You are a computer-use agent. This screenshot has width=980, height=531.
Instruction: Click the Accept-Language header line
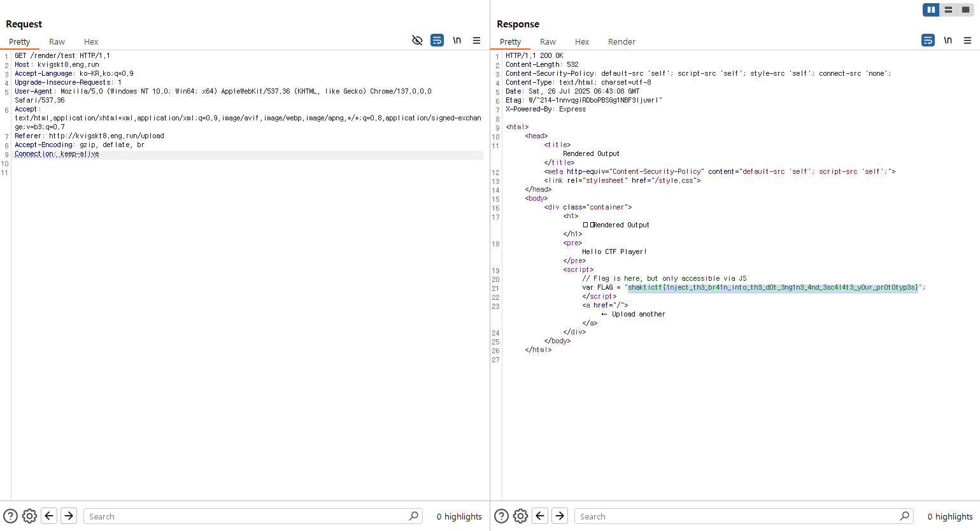click(74, 73)
